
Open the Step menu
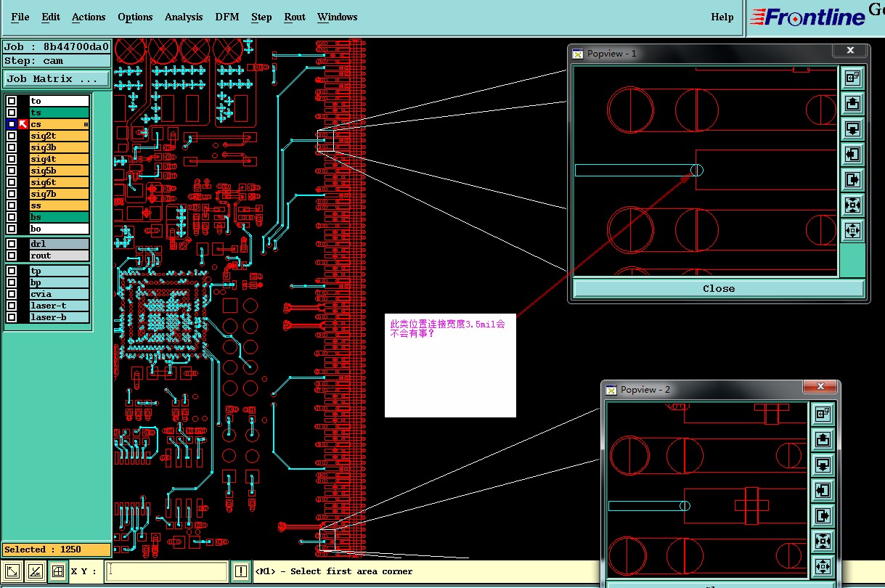tap(261, 17)
